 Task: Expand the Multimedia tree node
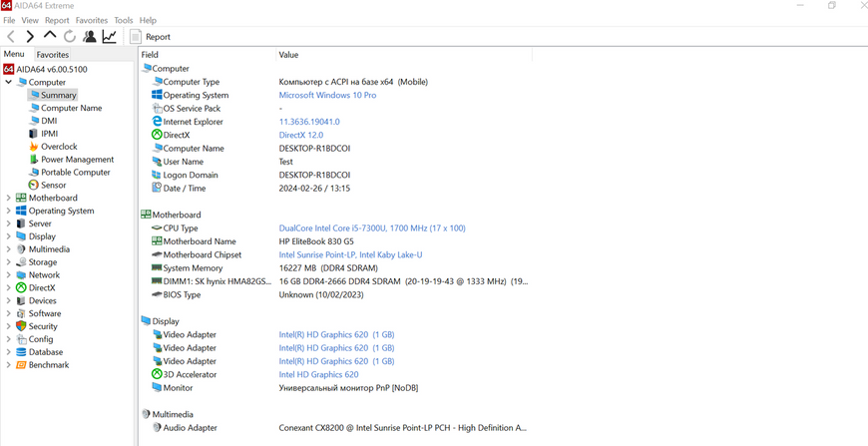pos(8,249)
